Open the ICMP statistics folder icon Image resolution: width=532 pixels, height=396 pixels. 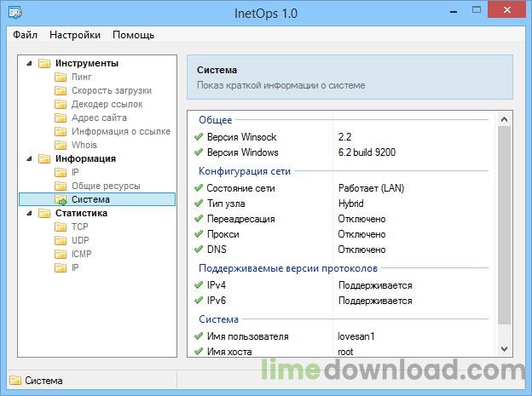point(61,254)
